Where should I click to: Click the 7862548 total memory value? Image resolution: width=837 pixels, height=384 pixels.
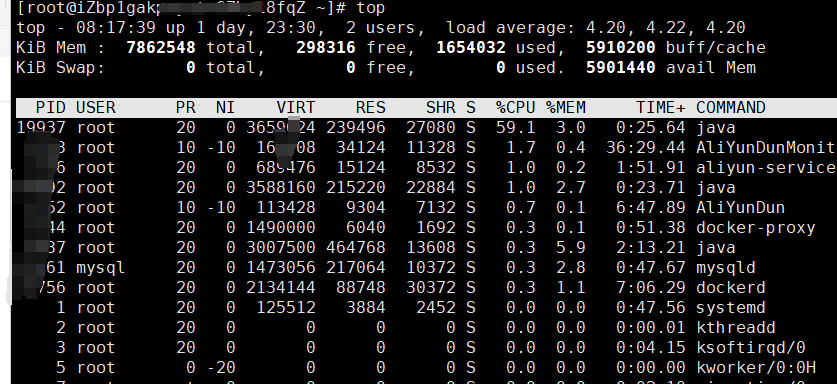161,48
